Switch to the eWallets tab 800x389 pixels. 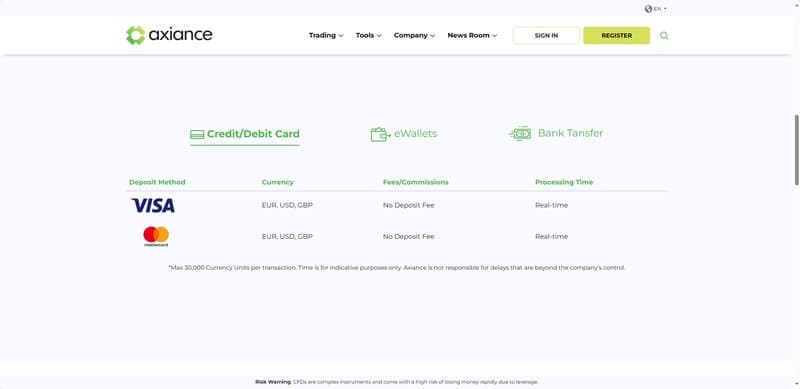[x=404, y=134]
